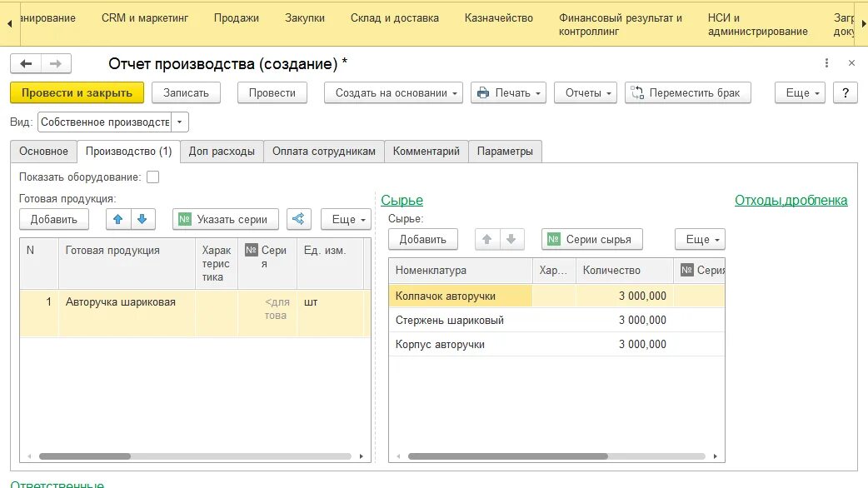The width and height of the screenshot is (868, 488).
Task: Click the Переместить брак button
Action: tap(687, 93)
